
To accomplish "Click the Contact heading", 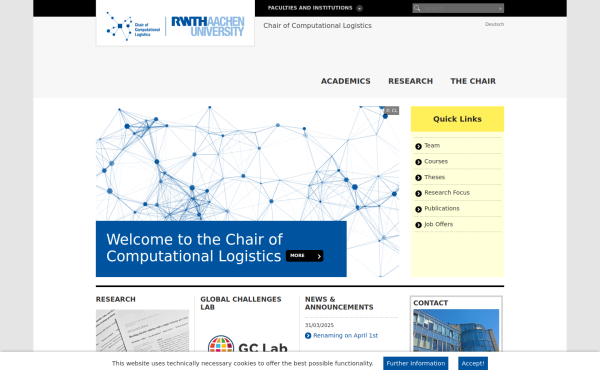I will point(430,303).
